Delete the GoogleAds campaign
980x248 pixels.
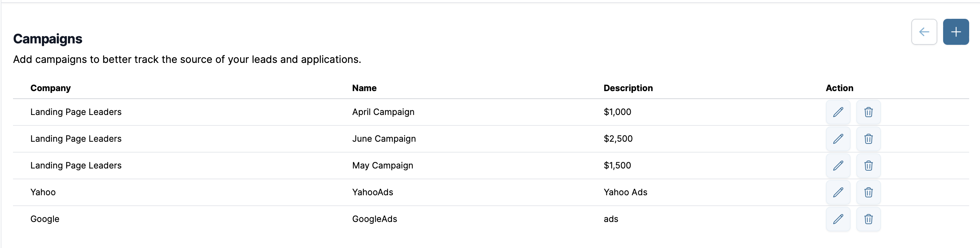pos(868,219)
